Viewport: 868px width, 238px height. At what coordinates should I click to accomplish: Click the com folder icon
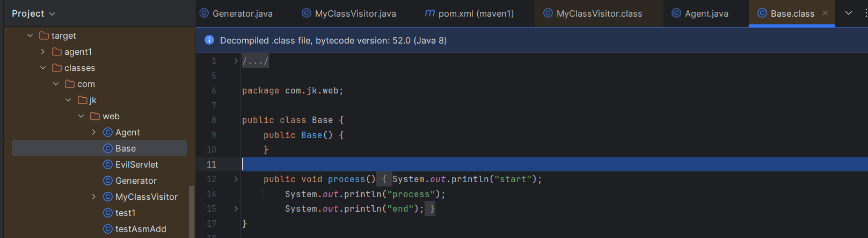click(70, 84)
